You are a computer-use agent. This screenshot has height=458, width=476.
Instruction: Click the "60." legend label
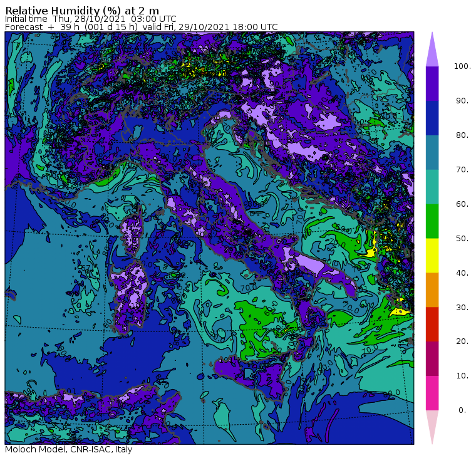[x=462, y=204]
